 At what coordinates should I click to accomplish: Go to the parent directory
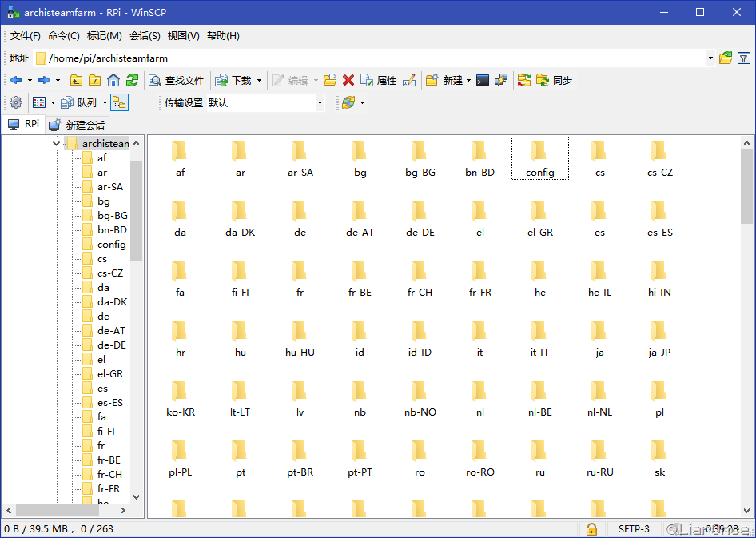(76, 80)
